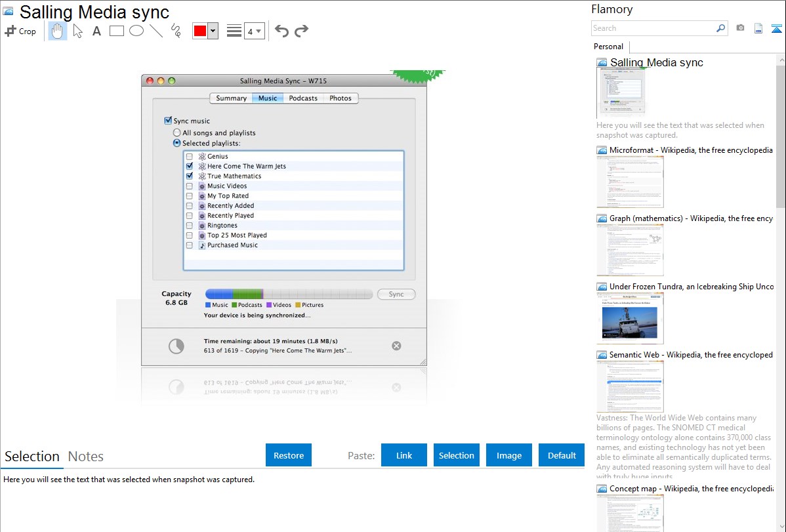Redo the last annotation
The height and width of the screenshot is (532, 786).
click(301, 31)
